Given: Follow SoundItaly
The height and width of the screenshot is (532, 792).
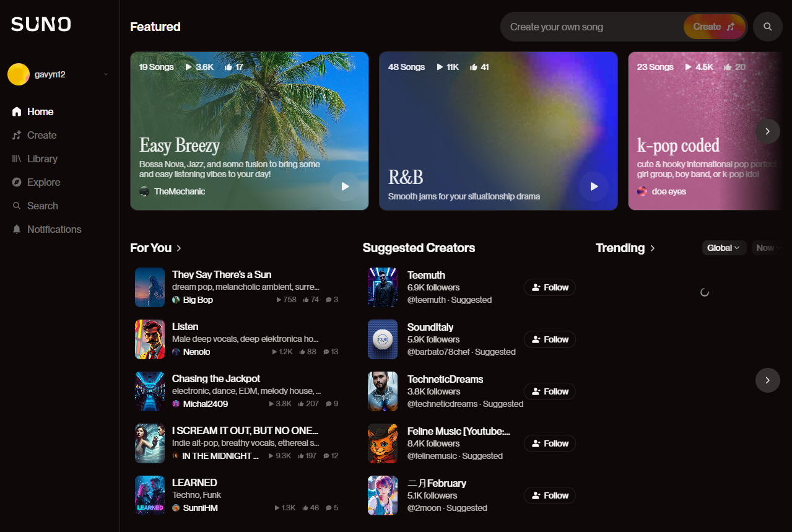Looking at the screenshot, I should pos(550,339).
